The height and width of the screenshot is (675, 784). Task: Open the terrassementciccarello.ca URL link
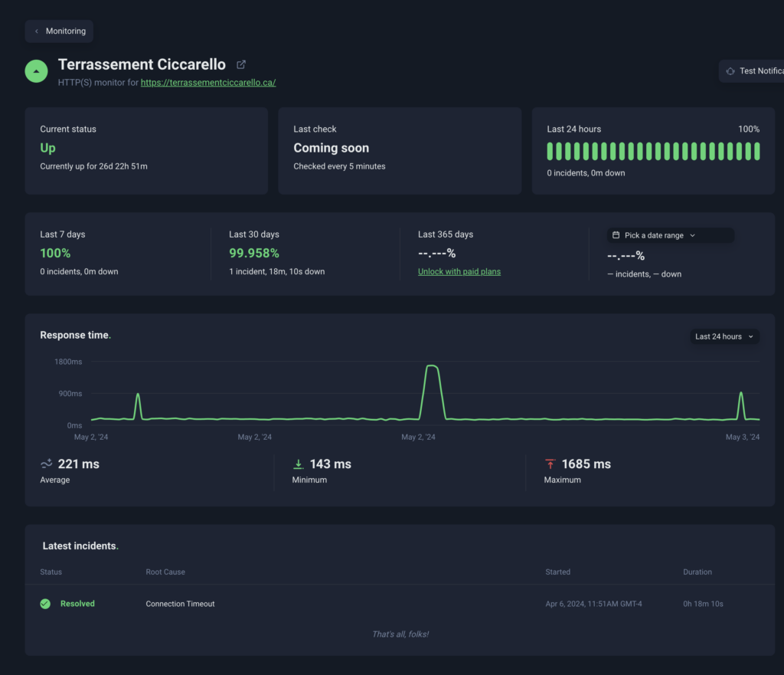tap(207, 82)
